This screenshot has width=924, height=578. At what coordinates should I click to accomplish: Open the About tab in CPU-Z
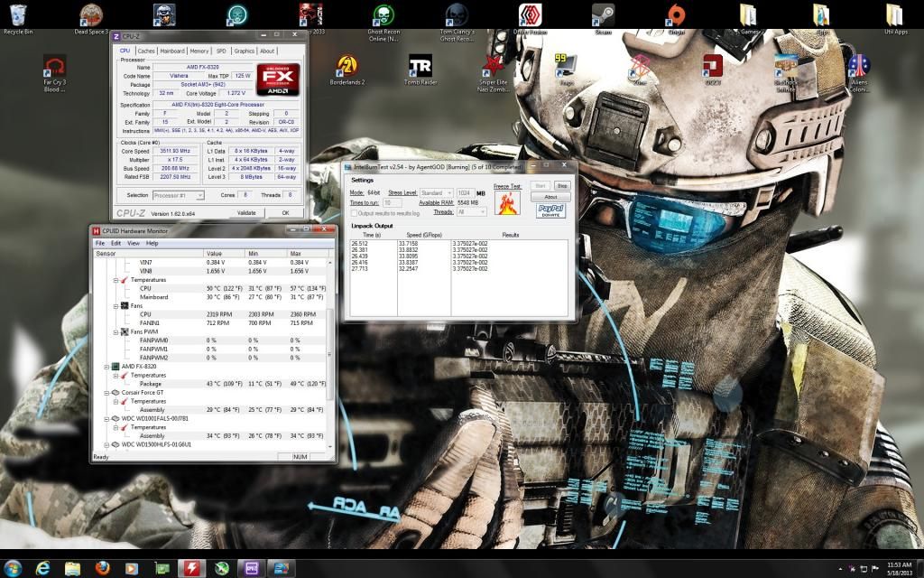point(267,51)
